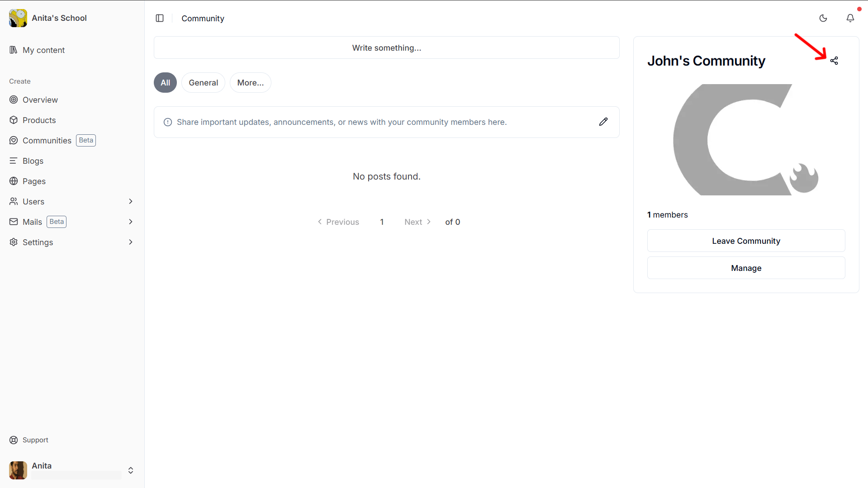Screen dimensions: 868x488
Task: Open Support at the bottom sidebar
Action: click(x=35, y=440)
